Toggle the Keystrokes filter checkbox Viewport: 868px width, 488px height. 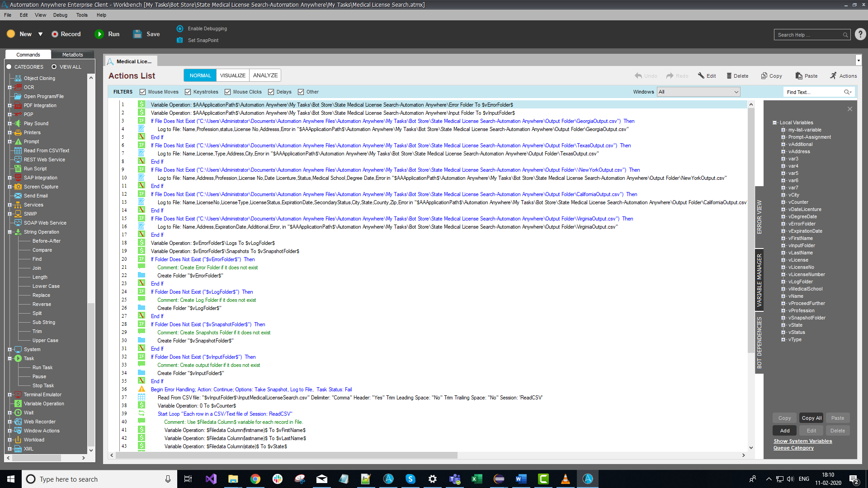tap(188, 92)
